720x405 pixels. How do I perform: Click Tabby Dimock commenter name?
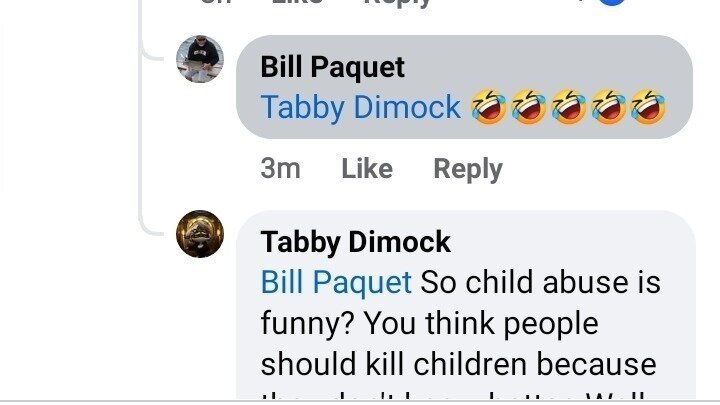(x=355, y=242)
